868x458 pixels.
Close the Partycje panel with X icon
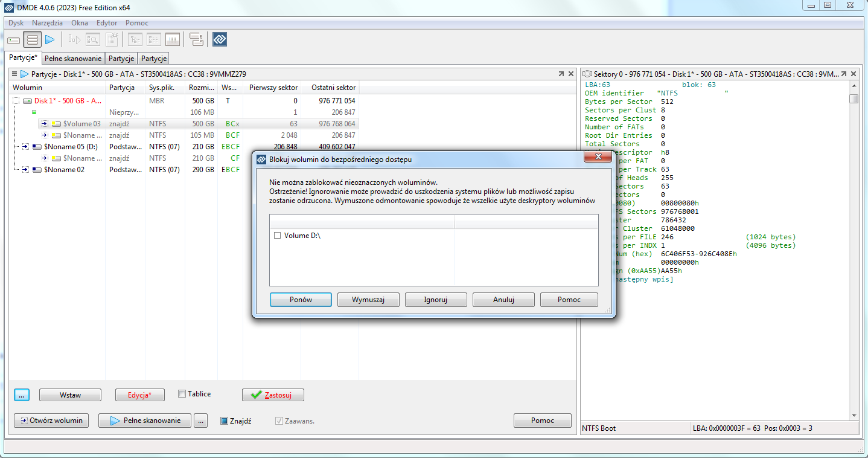tap(571, 74)
